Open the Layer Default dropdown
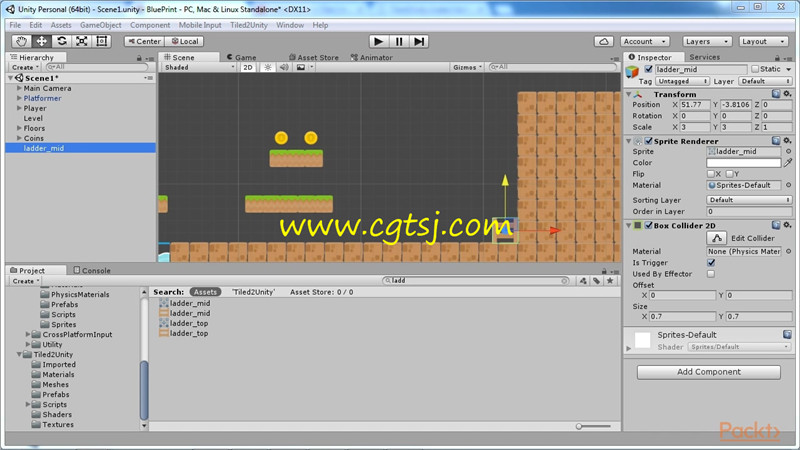The width and height of the screenshot is (800, 450). pos(764,81)
